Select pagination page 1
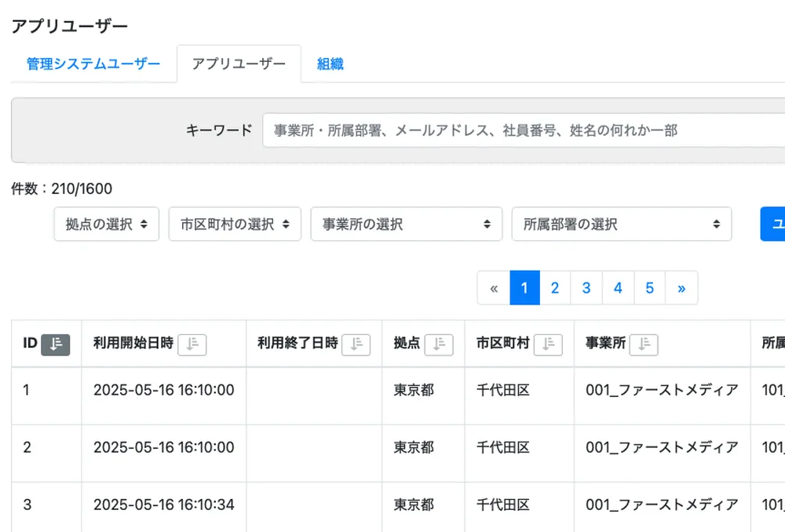785x532 pixels. [524, 288]
